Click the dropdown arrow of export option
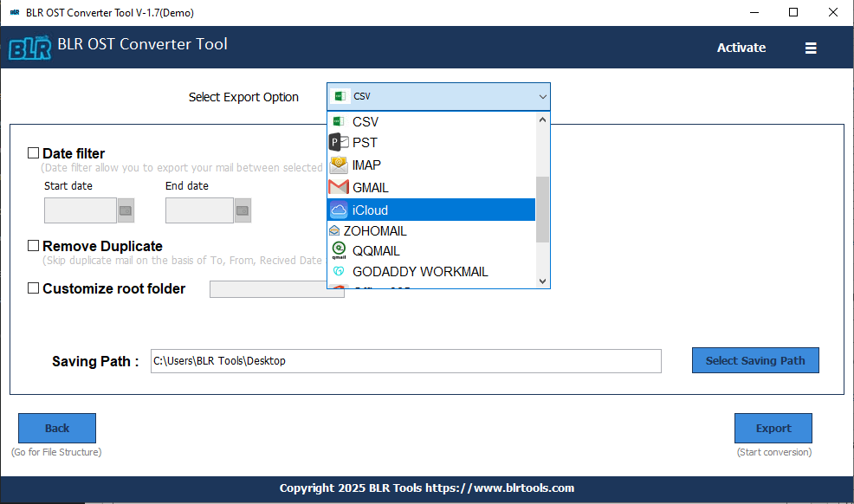 tap(542, 97)
